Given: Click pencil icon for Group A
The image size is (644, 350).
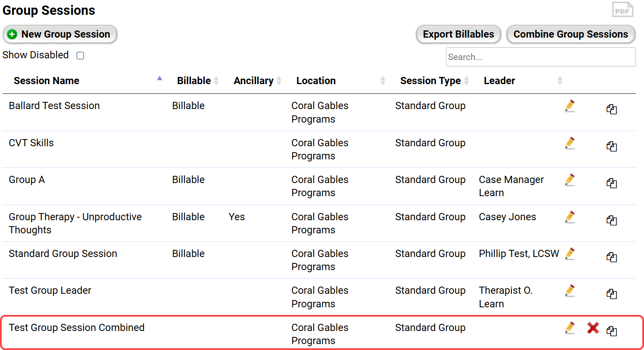Looking at the screenshot, I should 570,180.
